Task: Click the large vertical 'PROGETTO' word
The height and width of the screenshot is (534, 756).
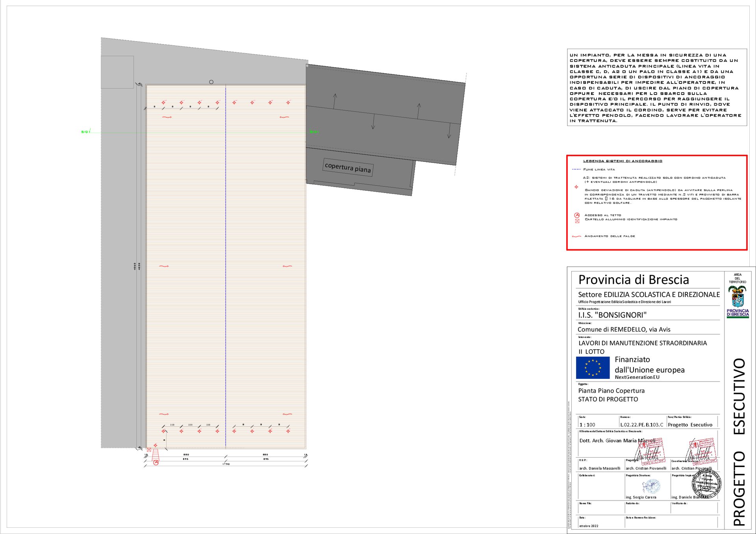Action: 739,489
